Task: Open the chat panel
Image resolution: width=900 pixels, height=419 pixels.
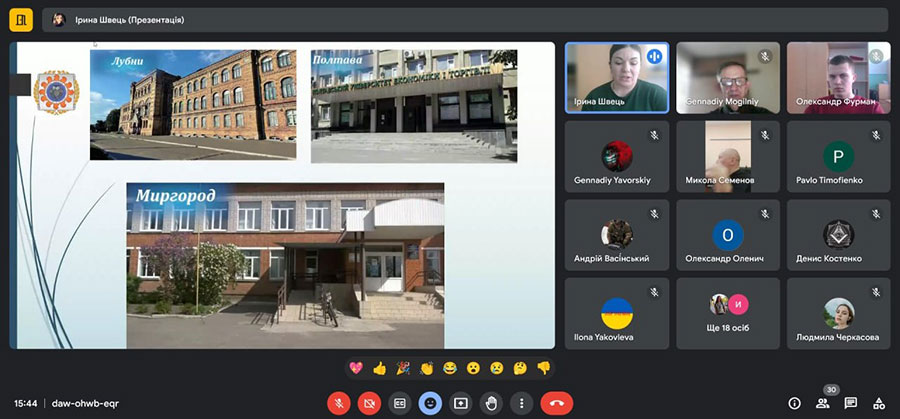Action: (850, 403)
